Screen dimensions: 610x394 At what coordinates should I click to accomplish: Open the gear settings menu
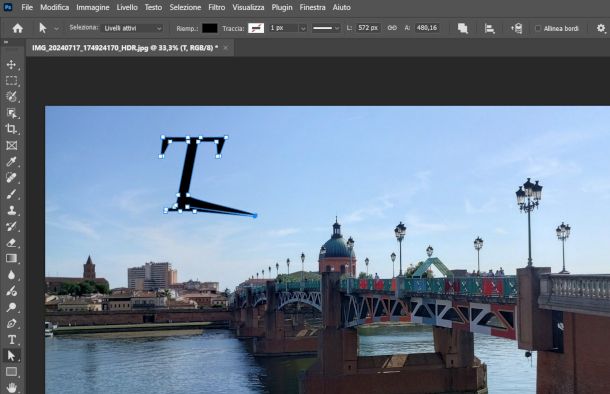(601, 28)
